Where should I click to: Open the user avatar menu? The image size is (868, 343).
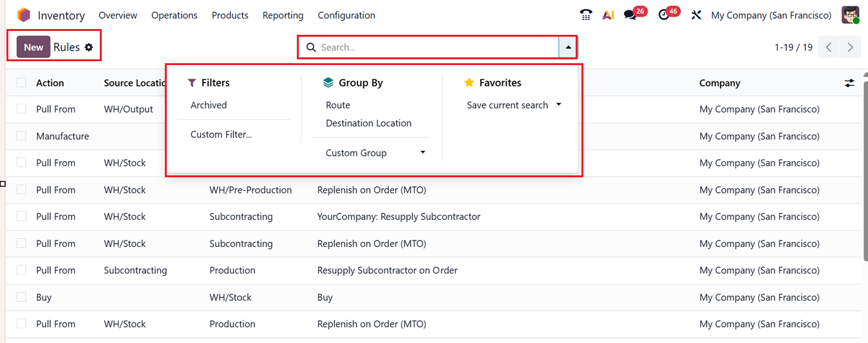coord(850,15)
